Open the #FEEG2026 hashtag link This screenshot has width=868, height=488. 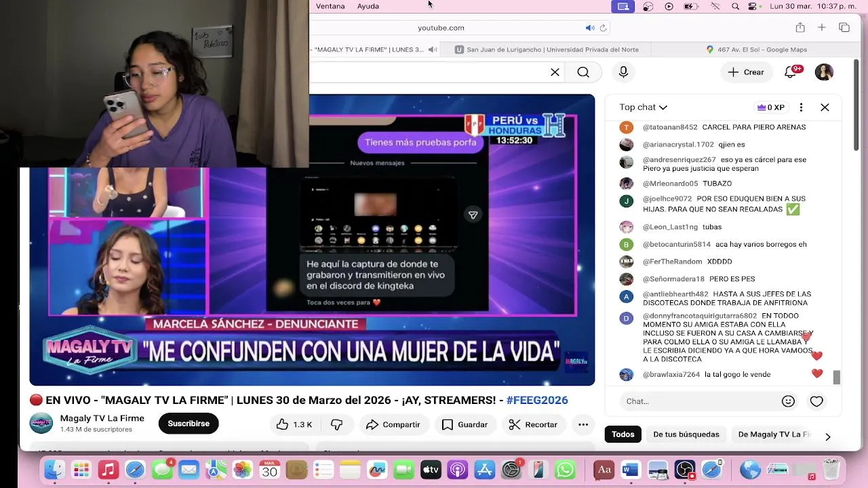pyautogui.click(x=537, y=401)
